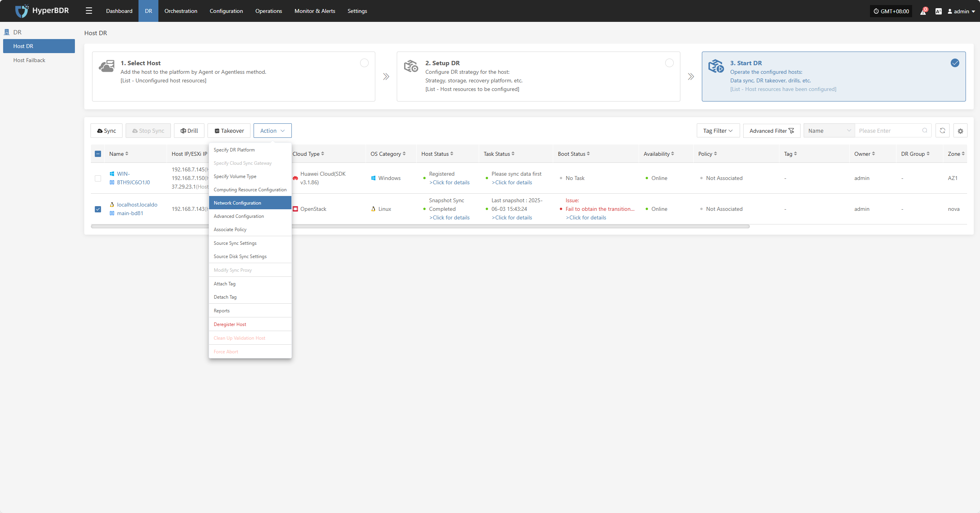
Task: Click the Sync button
Action: (x=107, y=131)
